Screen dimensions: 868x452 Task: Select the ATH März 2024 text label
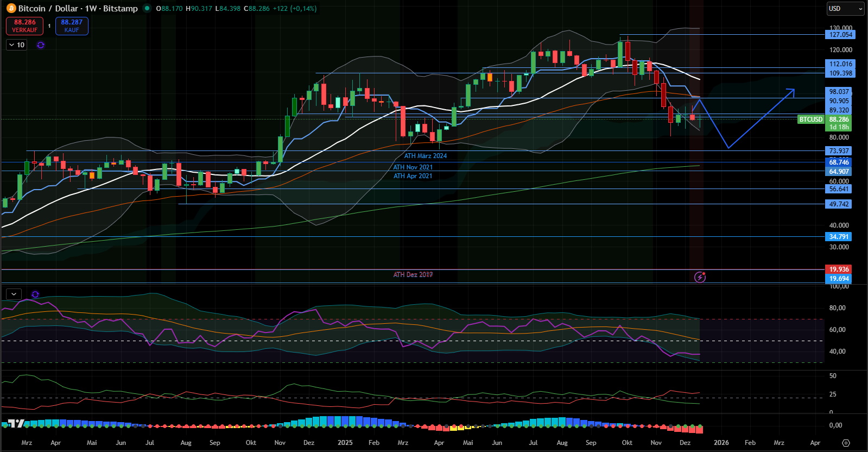tap(425, 156)
